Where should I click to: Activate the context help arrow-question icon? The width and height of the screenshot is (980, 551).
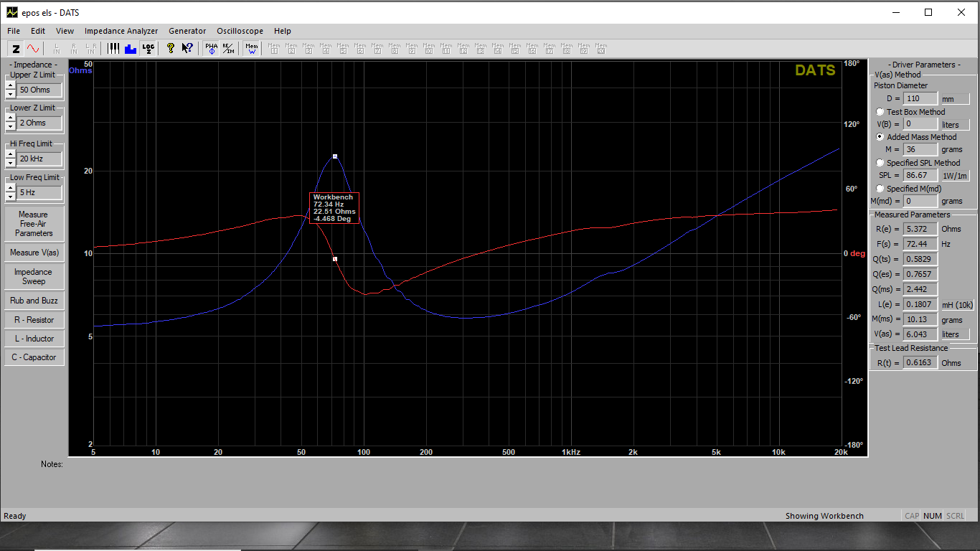coord(187,49)
